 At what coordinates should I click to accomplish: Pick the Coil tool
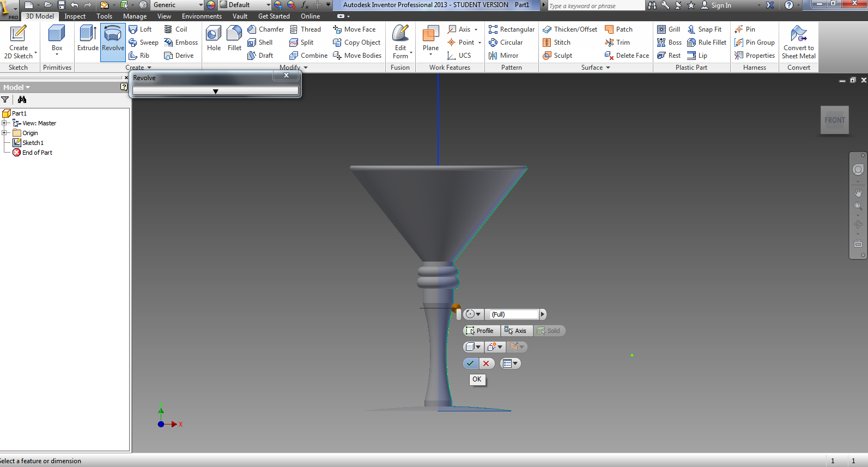click(175, 29)
